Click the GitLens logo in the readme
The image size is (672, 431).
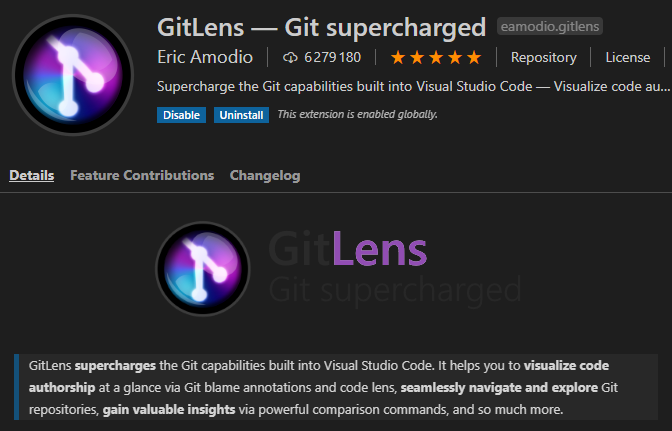[x=203, y=269]
